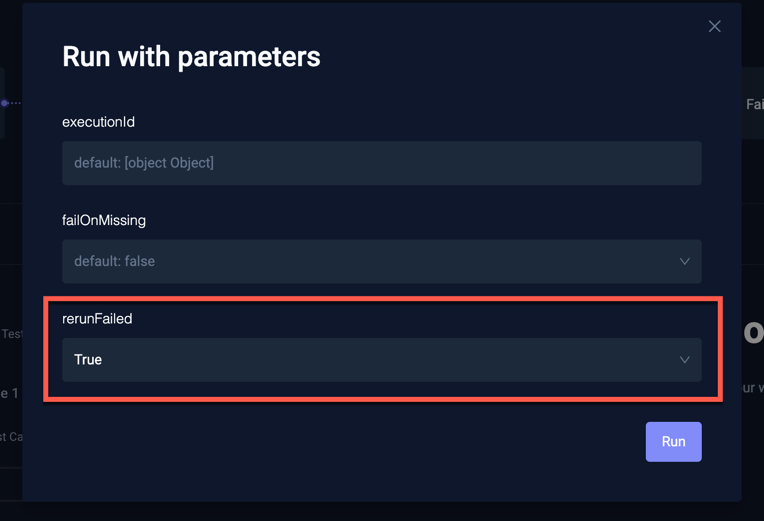Focus the 'default: [object Object]' placeholder
This screenshot has width=764, height=521.
144,163
